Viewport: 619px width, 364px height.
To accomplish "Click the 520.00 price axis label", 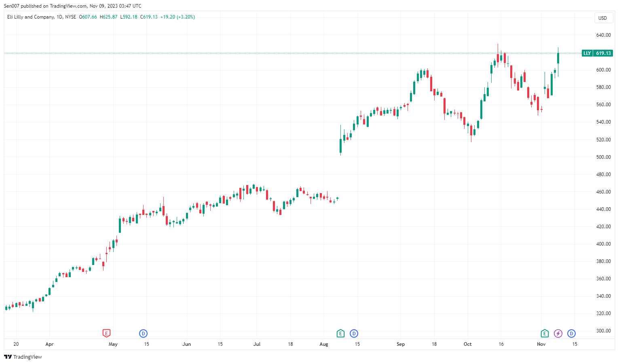I will (x=603, y=140).
